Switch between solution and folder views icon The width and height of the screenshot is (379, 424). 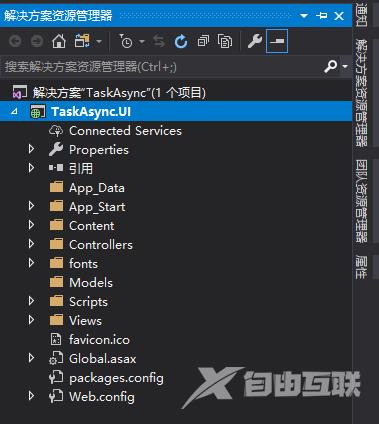pos(82,41)
